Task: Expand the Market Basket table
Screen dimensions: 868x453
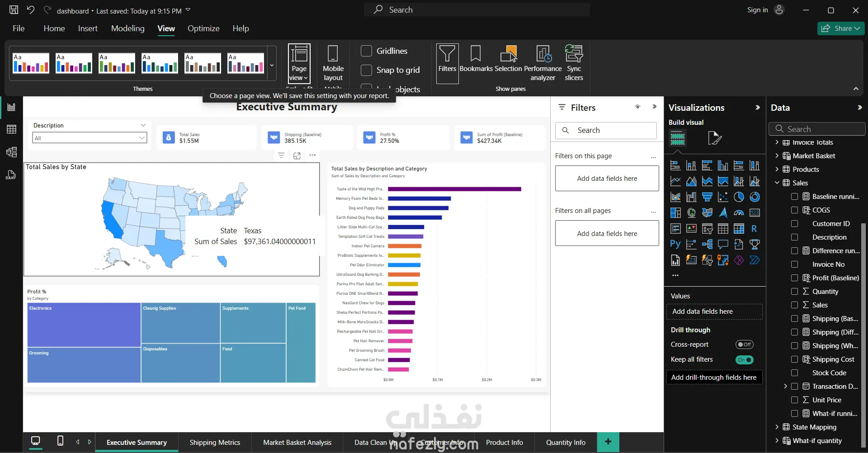Action: click(x=777, y=156)
